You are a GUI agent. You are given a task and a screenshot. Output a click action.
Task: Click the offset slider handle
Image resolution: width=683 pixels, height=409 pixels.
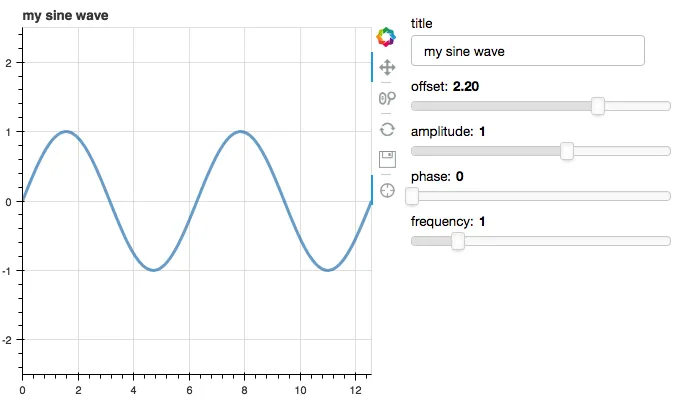click(x=598, y=106)
